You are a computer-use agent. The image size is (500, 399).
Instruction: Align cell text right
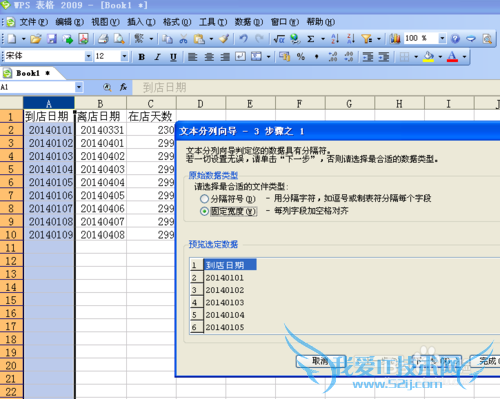pos(225,57)
